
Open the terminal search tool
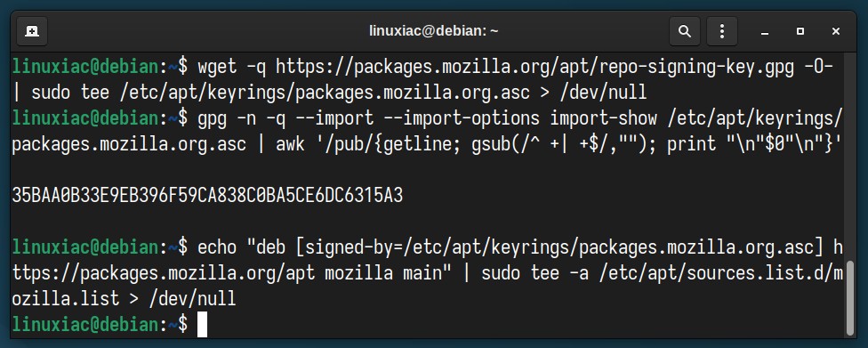[685, 31]
